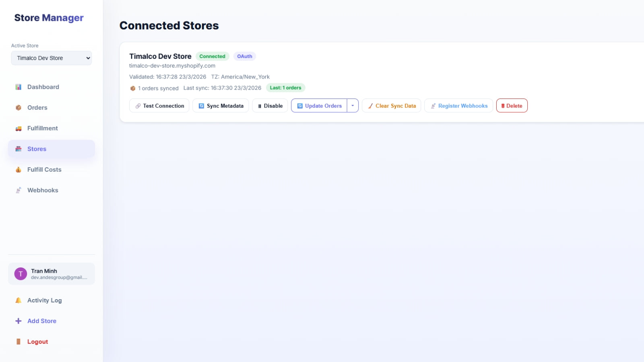Image resolution: width=644 pixels, height=362 pixels.
Task: Click the purple T user avatar
Action: (21, 274)
